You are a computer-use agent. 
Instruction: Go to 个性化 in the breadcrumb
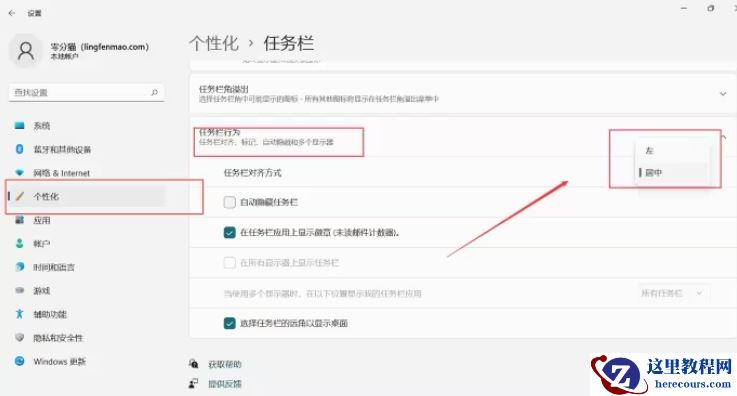click(214, 43)
